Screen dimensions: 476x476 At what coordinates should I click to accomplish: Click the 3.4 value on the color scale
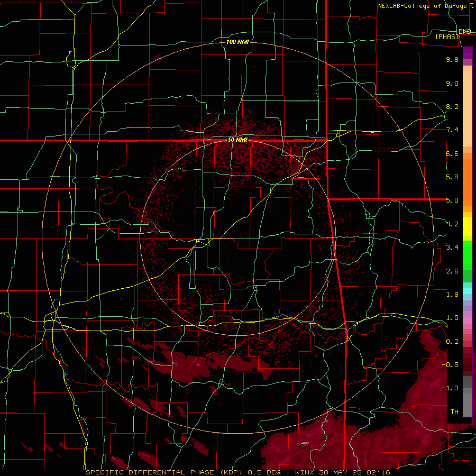click(452, 248)
